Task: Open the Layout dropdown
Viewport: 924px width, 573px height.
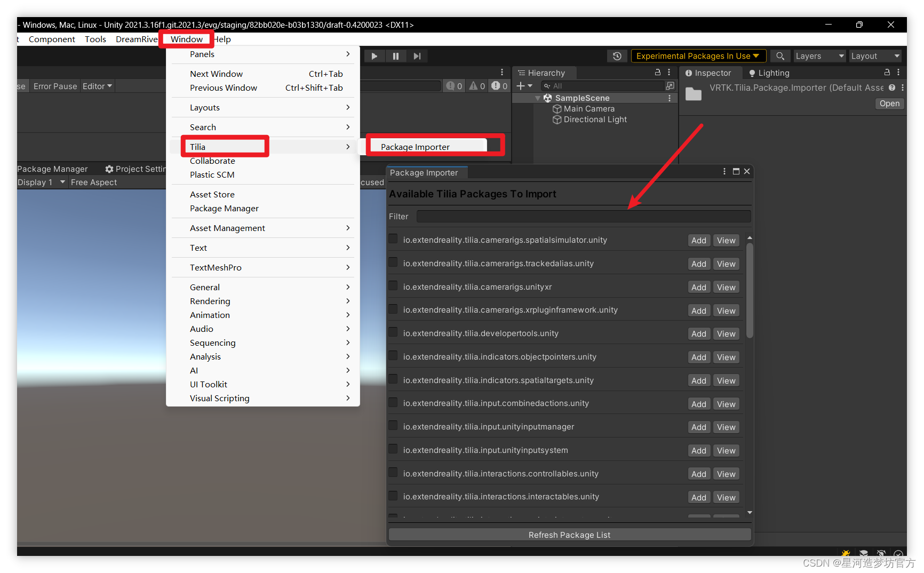Action: click(x=875, y=56)
